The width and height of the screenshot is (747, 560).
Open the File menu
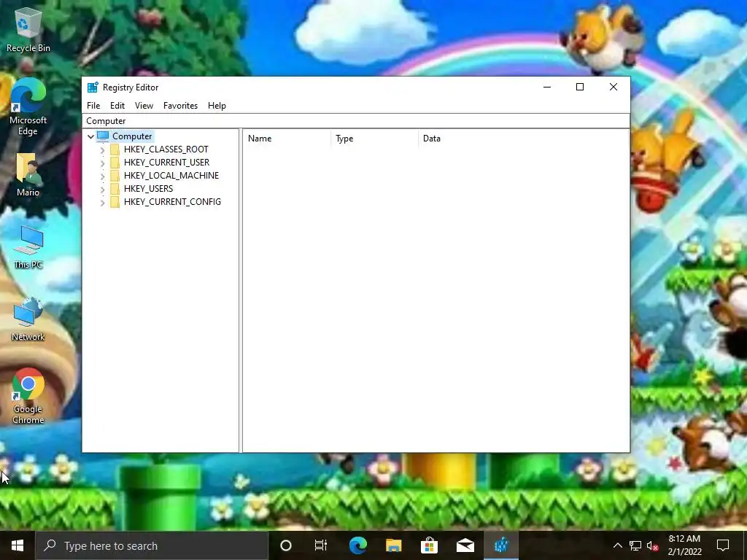coord(93,106)
